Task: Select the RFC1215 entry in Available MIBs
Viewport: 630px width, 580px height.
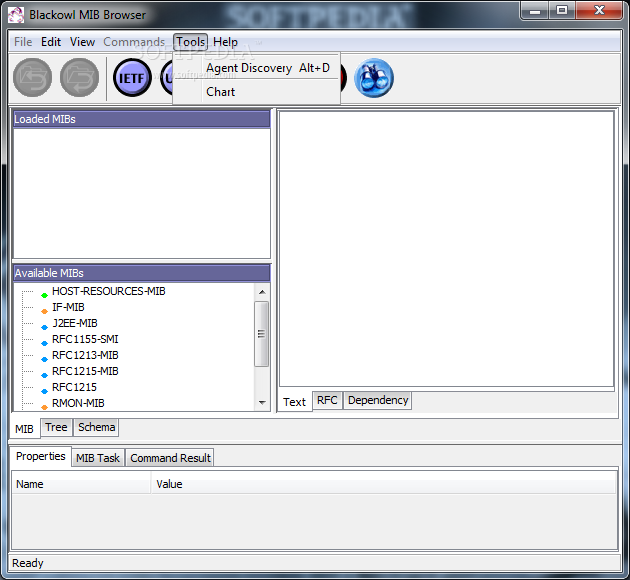Action: 74,387
